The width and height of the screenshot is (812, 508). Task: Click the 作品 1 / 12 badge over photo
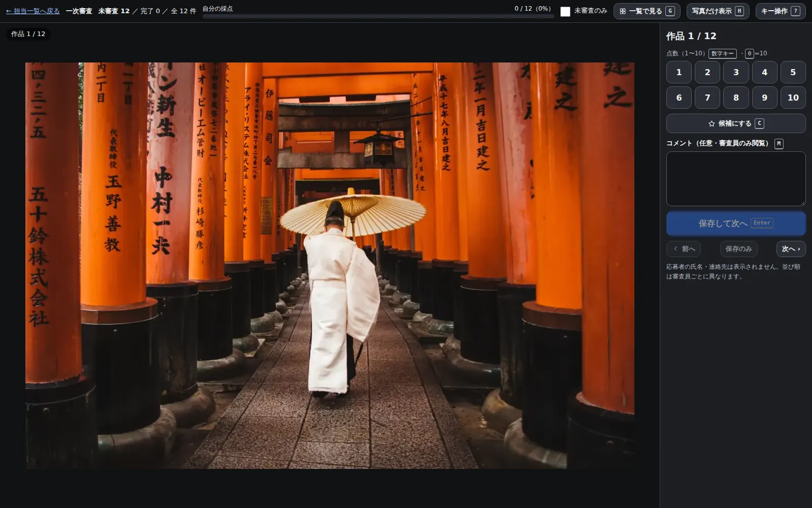pos(28,34)
